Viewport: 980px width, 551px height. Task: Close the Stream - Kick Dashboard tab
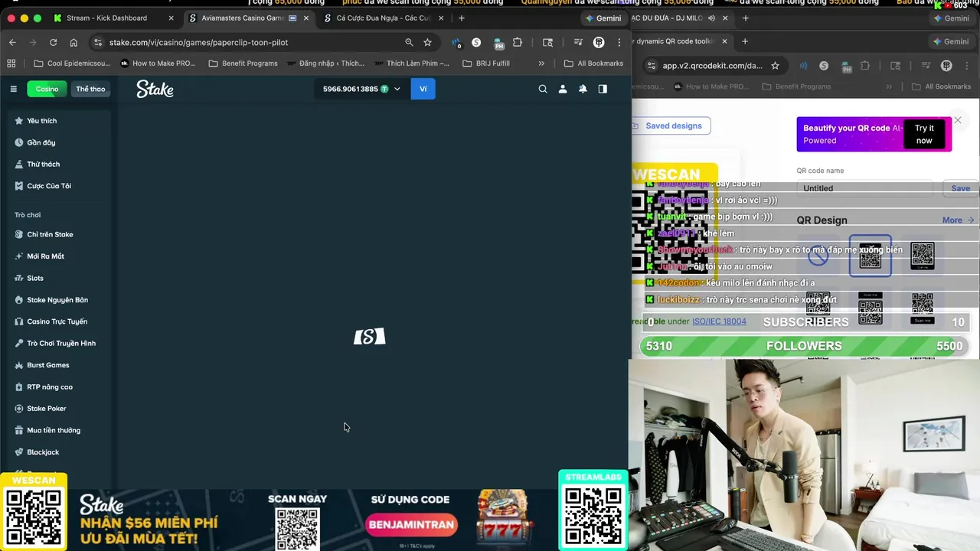pos(171,18)
